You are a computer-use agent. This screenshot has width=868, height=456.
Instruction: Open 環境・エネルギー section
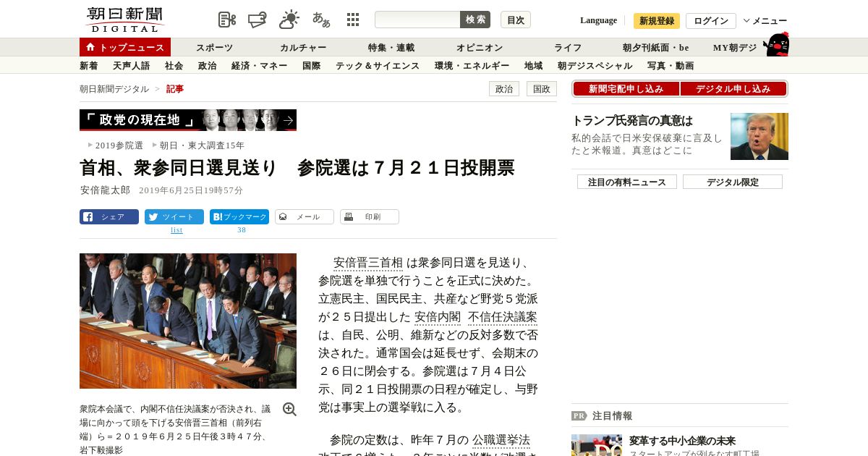click(x=472, y=66)
